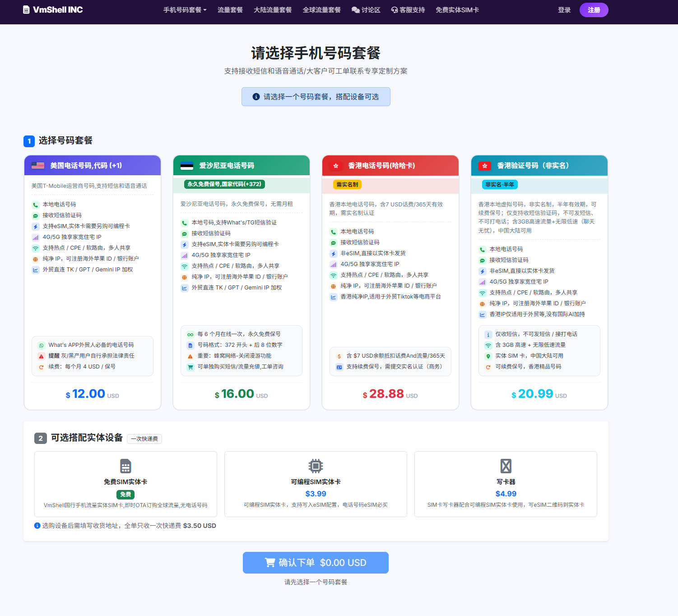Viewport: 678px width, 616px height.
Task: Click the 客服支持 headset icon
Action: [x=394, y=10]
